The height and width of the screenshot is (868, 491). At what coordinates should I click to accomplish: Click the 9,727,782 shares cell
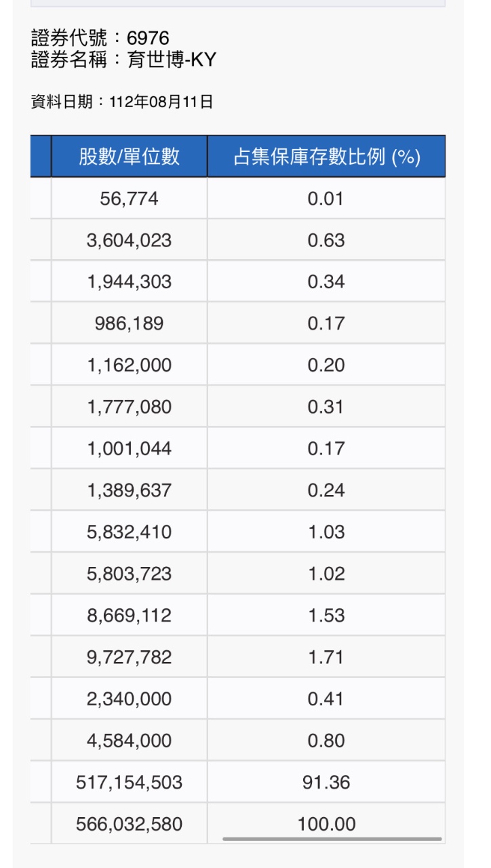pos(129,657)
